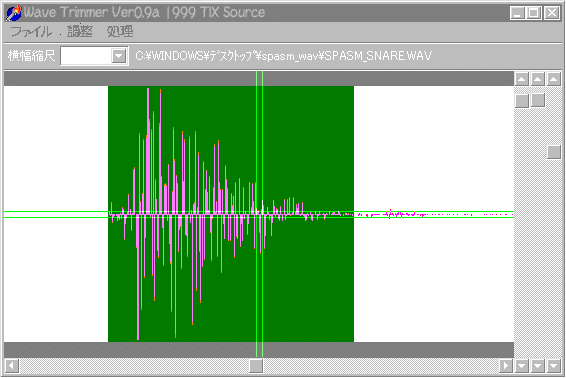Click the Wave Trimmer icon in the title bar
Screen dimensions: 566x378
[x=14, y=13]
